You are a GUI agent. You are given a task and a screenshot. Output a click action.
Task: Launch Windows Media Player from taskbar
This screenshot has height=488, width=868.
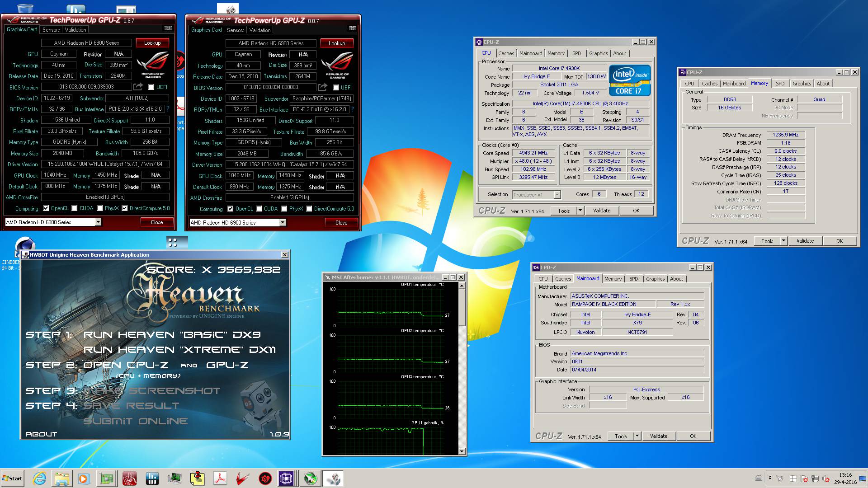tap(84, 479)
